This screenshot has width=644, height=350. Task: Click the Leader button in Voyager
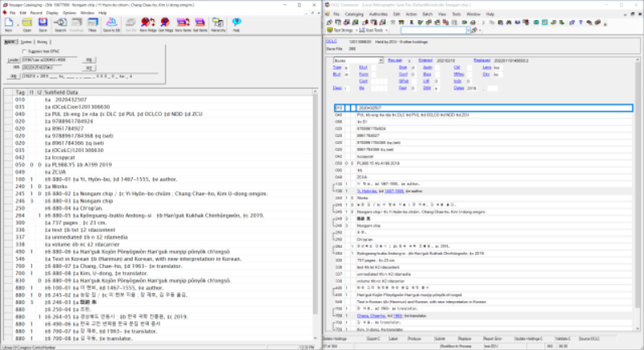tap(13, 60)
